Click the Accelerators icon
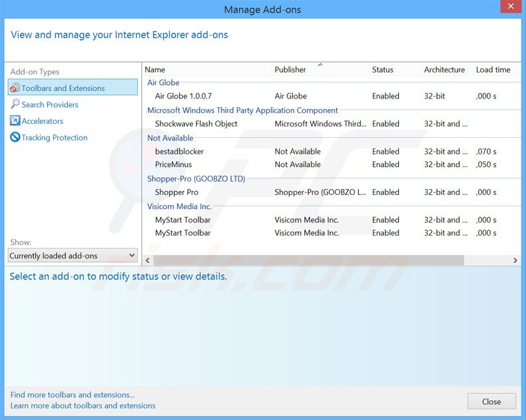 coord(15,121)
